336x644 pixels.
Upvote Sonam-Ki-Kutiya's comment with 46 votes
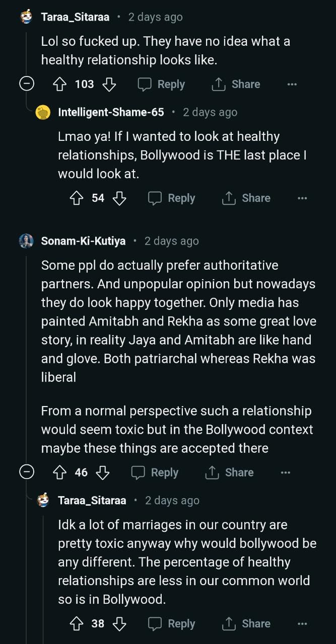tap(60, 472)
